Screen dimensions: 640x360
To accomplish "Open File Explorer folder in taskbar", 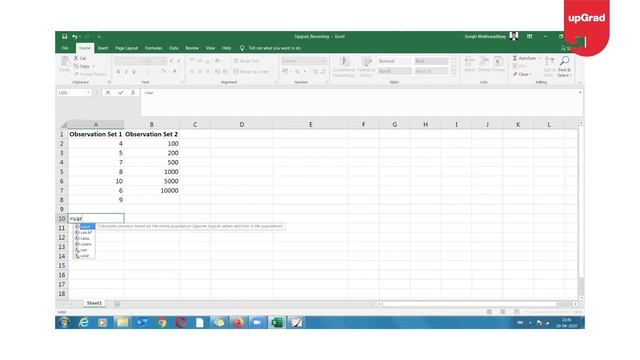I will 122,322.
